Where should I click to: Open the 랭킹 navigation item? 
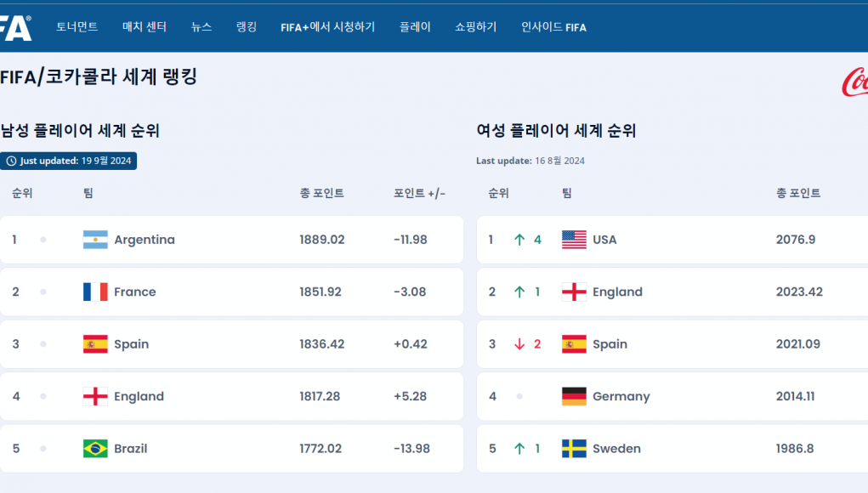(247, 27)
